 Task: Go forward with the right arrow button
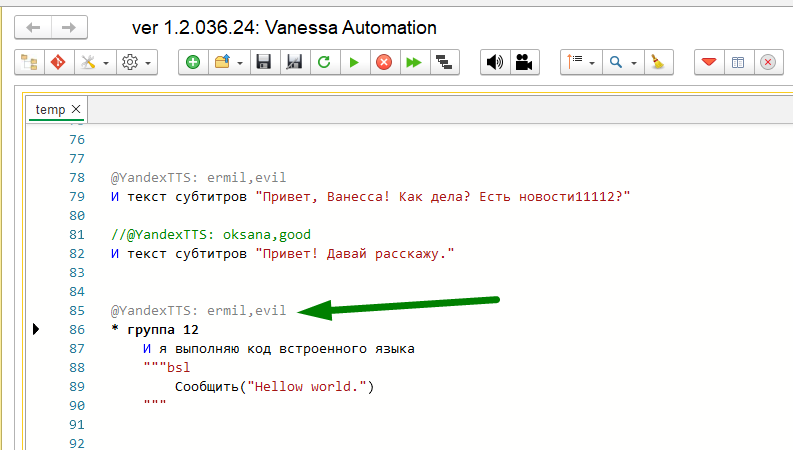(x=69, y=27)
